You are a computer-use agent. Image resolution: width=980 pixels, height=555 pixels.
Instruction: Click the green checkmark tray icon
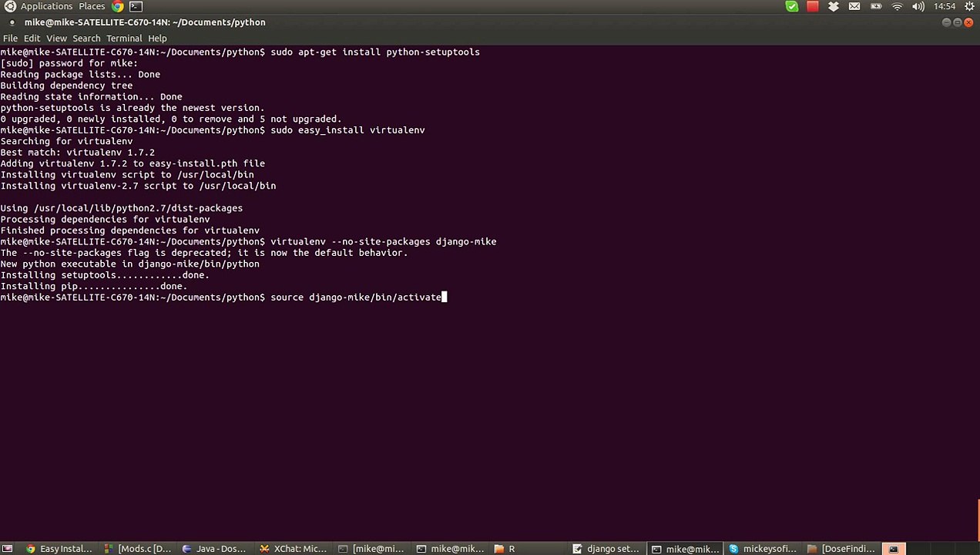point(792,6)
